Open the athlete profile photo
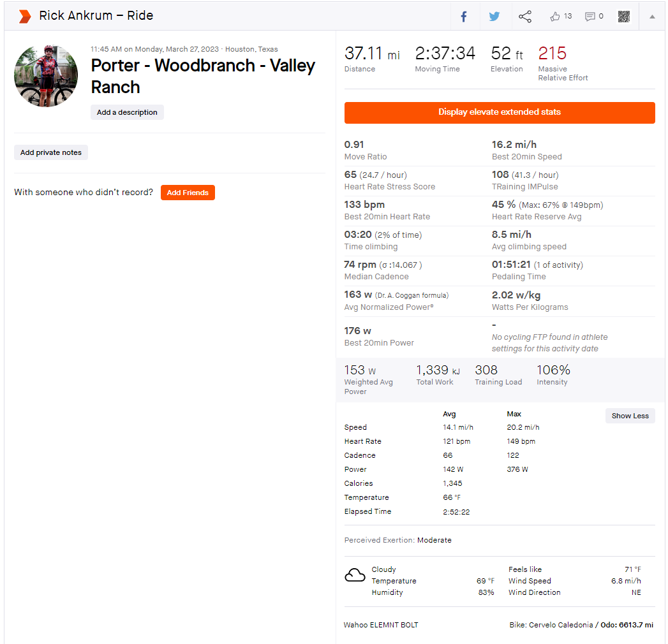The image size is (668, 644). (46, 76)
